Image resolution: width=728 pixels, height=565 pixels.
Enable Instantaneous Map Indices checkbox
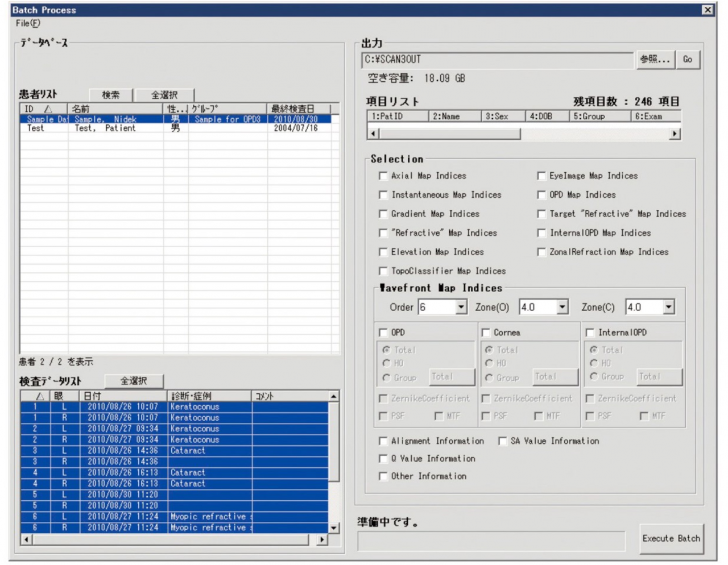click(x=383, y=195)
